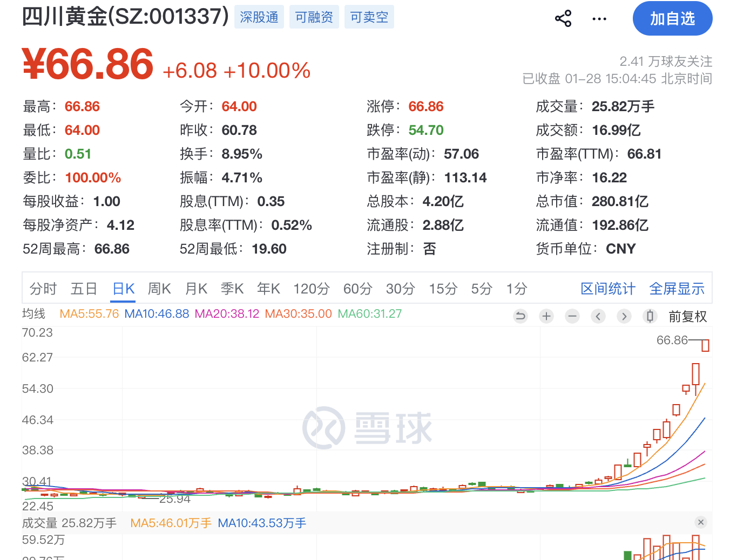Screen dimensions: 730x560
Task: Zoom out the K-line chart with minus icon
Action: click(x=572, y=316)
